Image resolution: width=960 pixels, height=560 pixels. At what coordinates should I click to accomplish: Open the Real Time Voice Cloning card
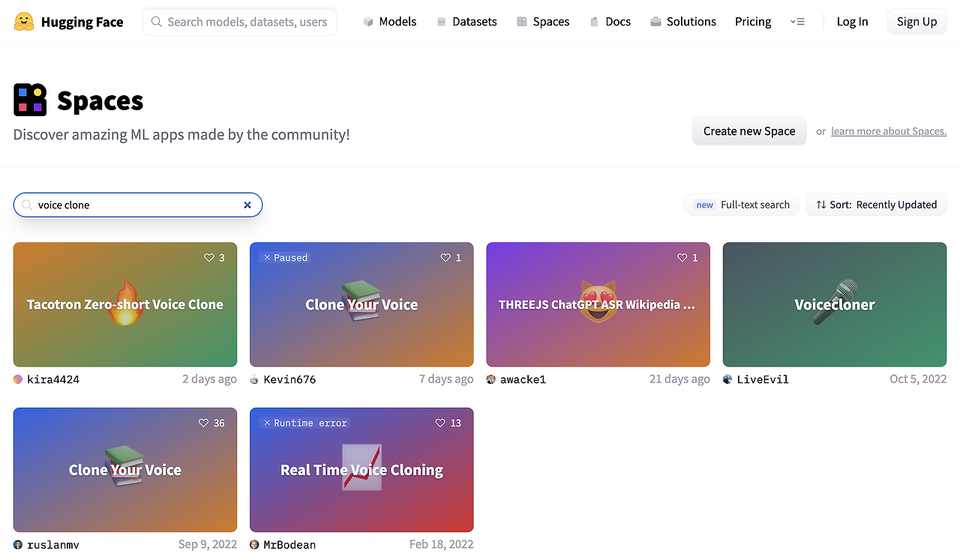tap(361, 470)
